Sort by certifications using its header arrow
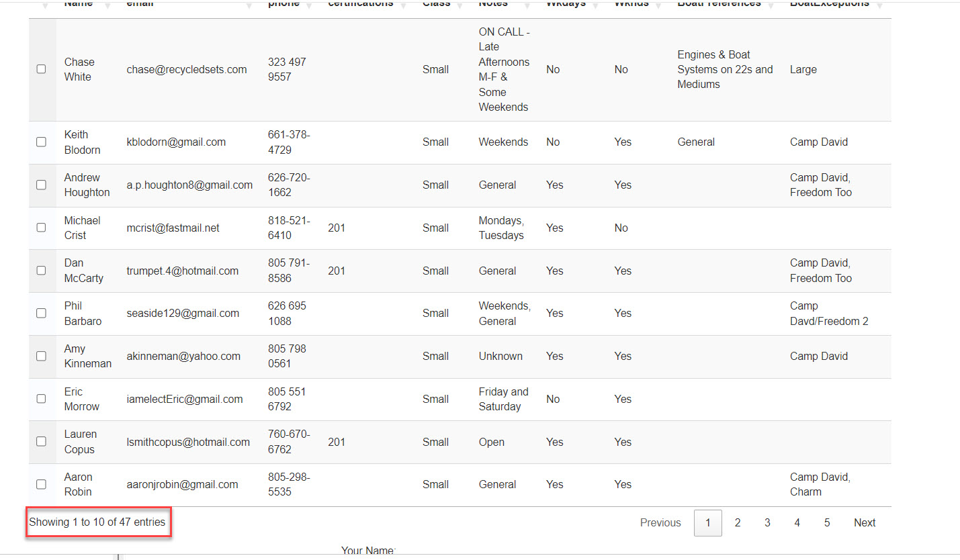 tap(403, 6)
